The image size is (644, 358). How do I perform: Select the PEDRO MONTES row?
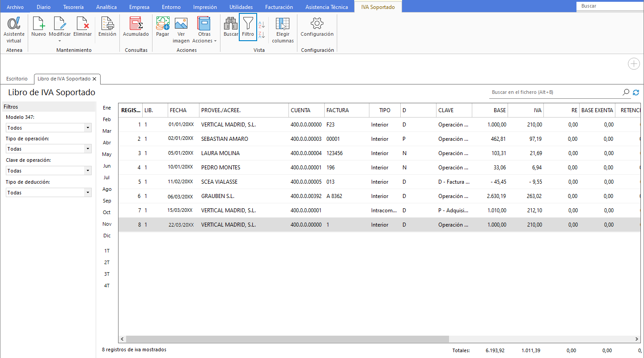click(379, 168)
